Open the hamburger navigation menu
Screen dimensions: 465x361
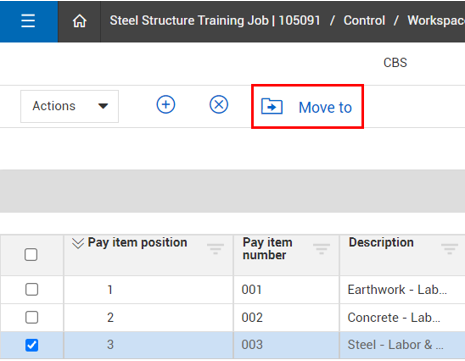click(x=28, y=21)
